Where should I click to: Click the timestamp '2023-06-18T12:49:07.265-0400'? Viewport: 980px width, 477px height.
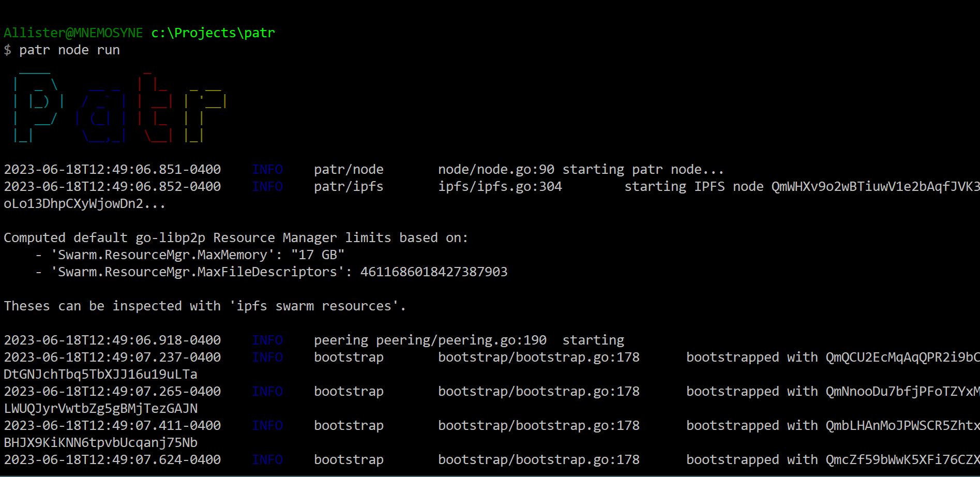[112, 392]
